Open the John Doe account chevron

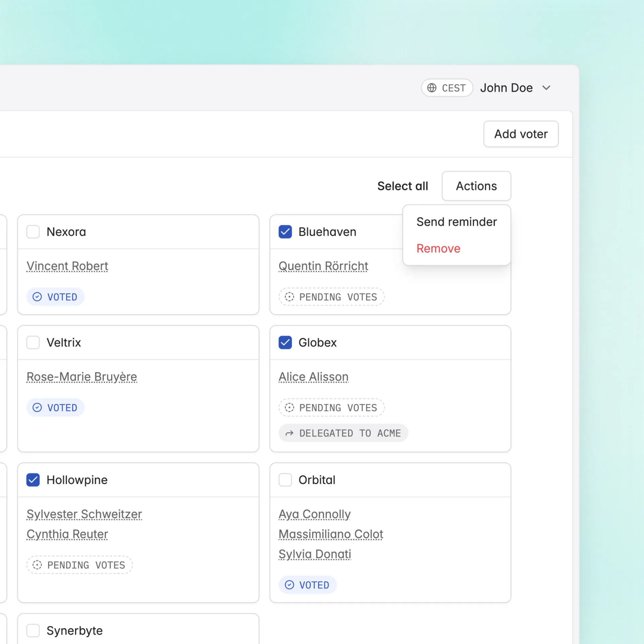click(546, 88)
